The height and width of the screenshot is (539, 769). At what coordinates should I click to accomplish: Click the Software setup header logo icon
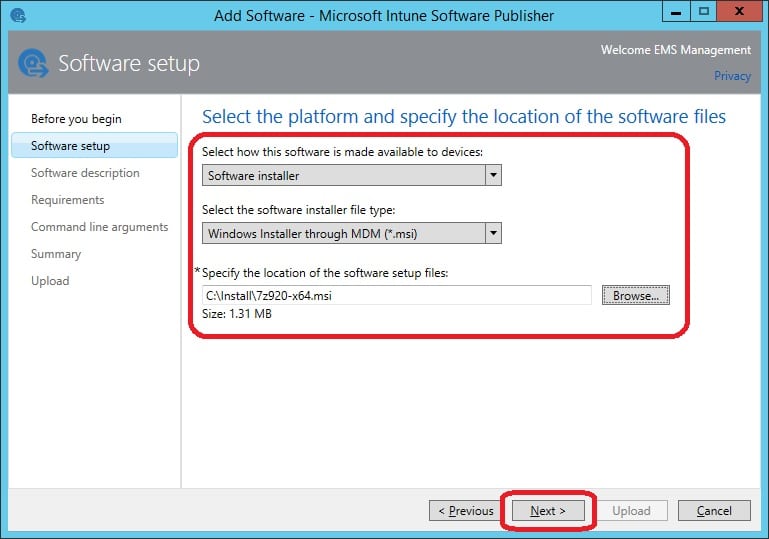point(33,63)
